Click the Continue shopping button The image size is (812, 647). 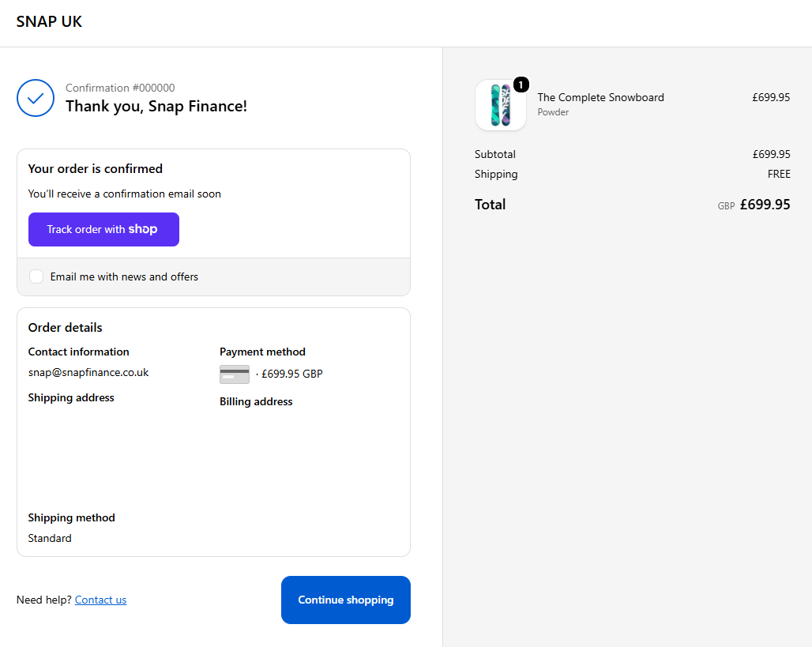tap(346, 600)
